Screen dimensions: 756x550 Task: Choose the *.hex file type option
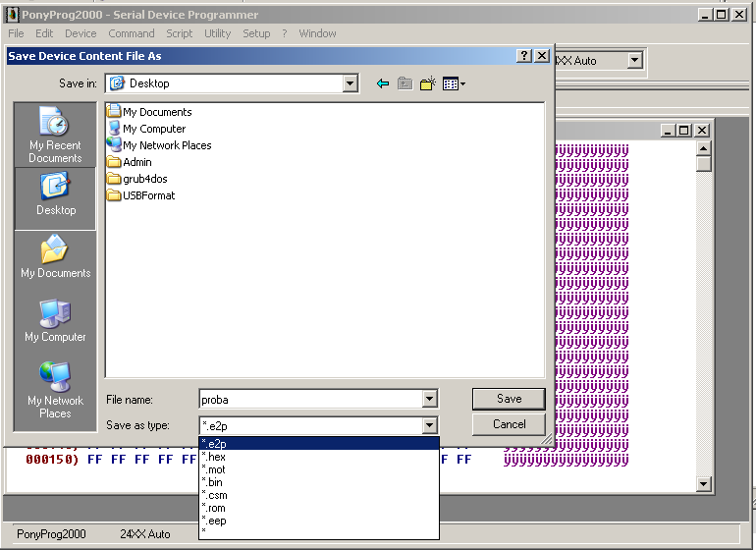(x=214, y=457)
